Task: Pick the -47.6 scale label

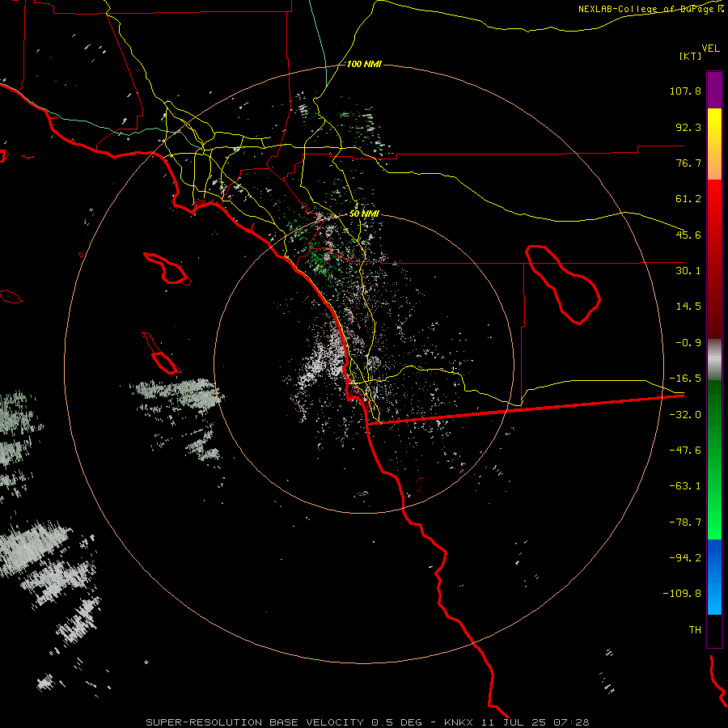Action: tap(685, 451)
